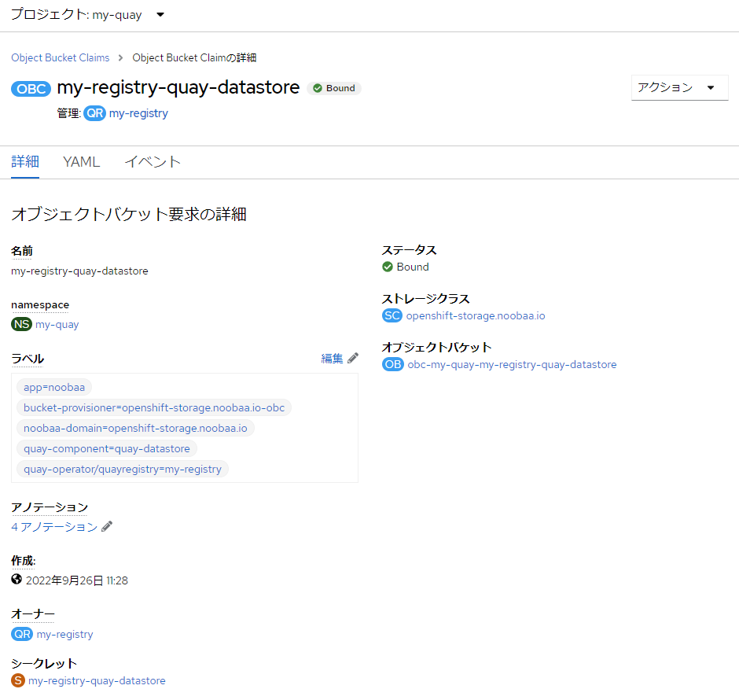The image size is (739, 700).
Task: Click the app=noobaa label chip
Action: click(x=53, y=387)
